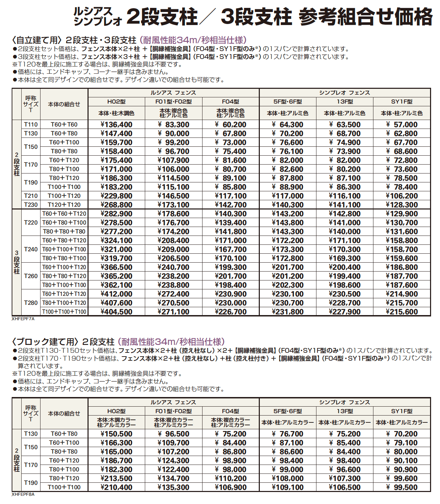Select the 'T100+T100+T100' combination cell

coord(64,312)
